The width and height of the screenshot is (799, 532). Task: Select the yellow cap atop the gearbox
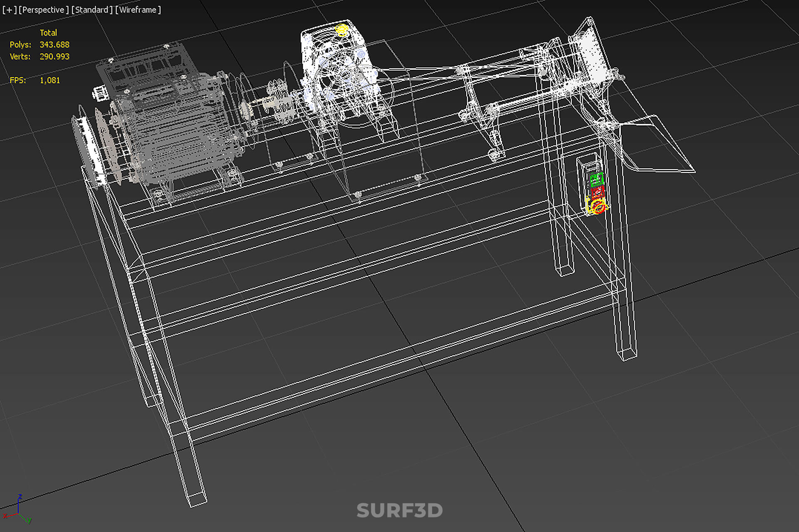click(341, 30)
